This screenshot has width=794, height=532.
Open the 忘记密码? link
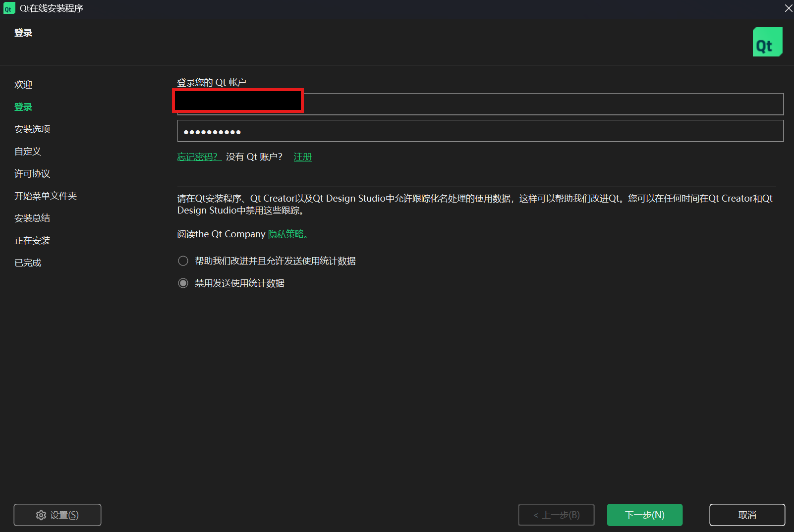[199, 157]
